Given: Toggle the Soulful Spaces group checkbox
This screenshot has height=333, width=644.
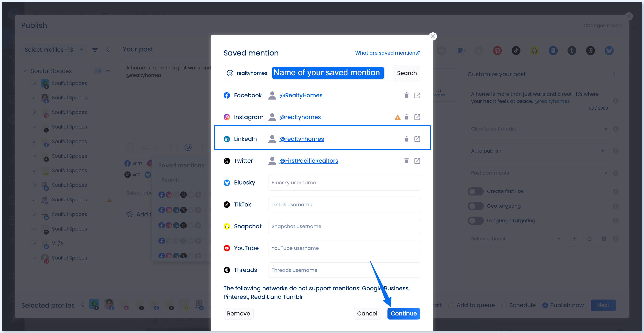Looking at the screenshot, I should (x=24, y=71).
